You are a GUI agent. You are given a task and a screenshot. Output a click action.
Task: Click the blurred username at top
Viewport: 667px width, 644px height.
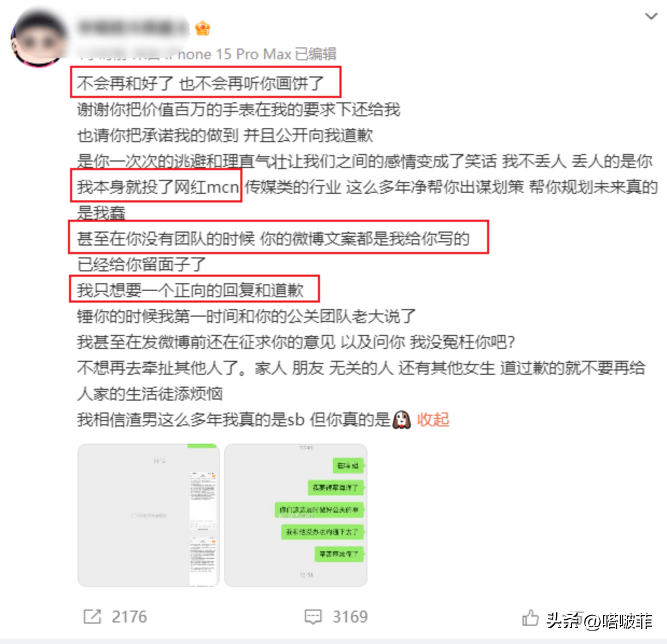[133, 27]
